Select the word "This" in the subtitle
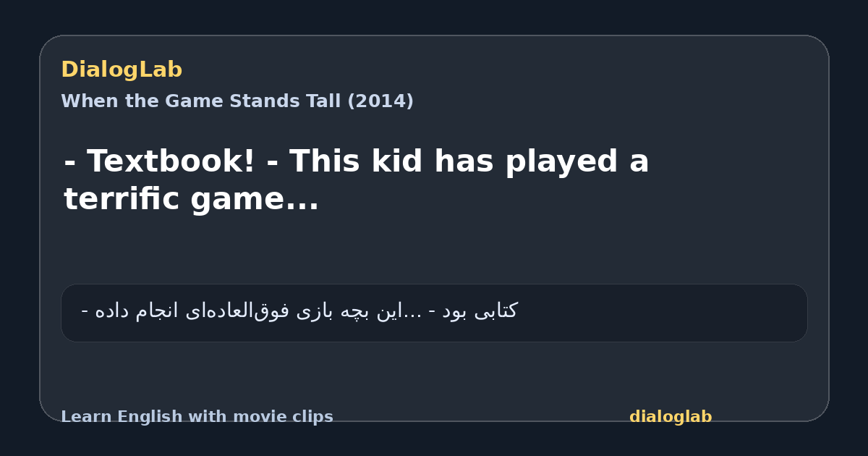Viewport: 868px width, 456px height. [x=326, y=161]
